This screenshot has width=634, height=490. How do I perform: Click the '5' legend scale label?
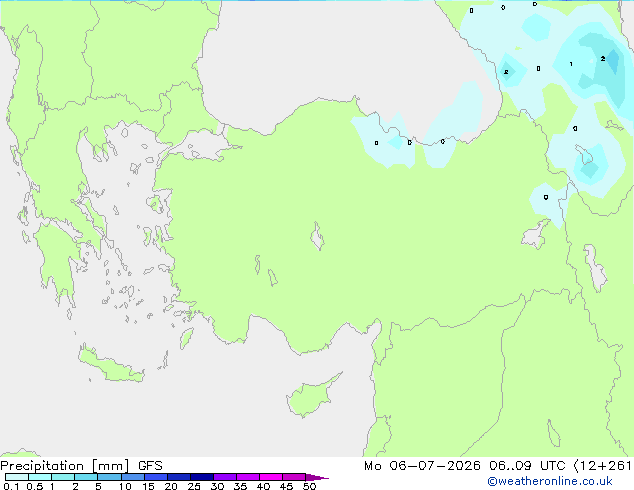[x=98, y=486]
